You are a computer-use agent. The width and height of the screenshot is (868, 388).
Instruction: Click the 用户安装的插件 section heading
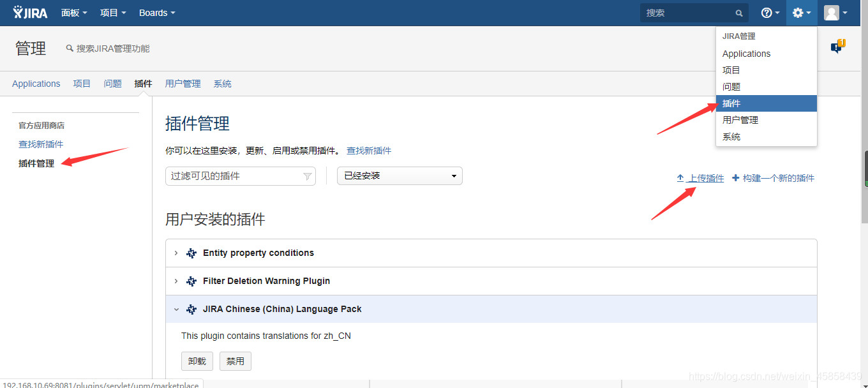(215, 220)
